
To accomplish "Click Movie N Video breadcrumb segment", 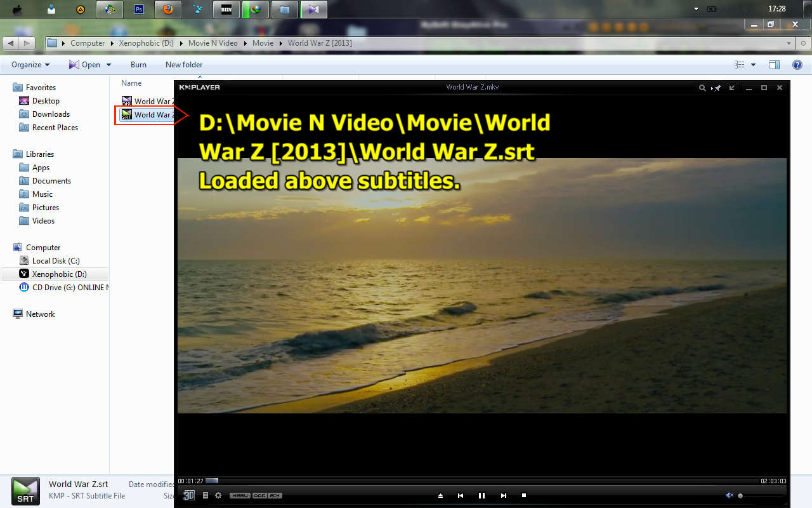I will click(x=213, y=43).
